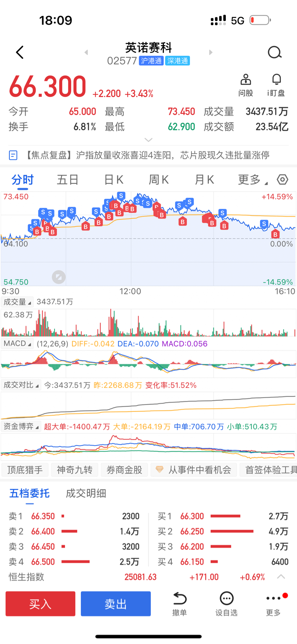Tap the expand chart circle icon
Image resolution: width=297 pixels, height=644 pixels.
[59, 277]
